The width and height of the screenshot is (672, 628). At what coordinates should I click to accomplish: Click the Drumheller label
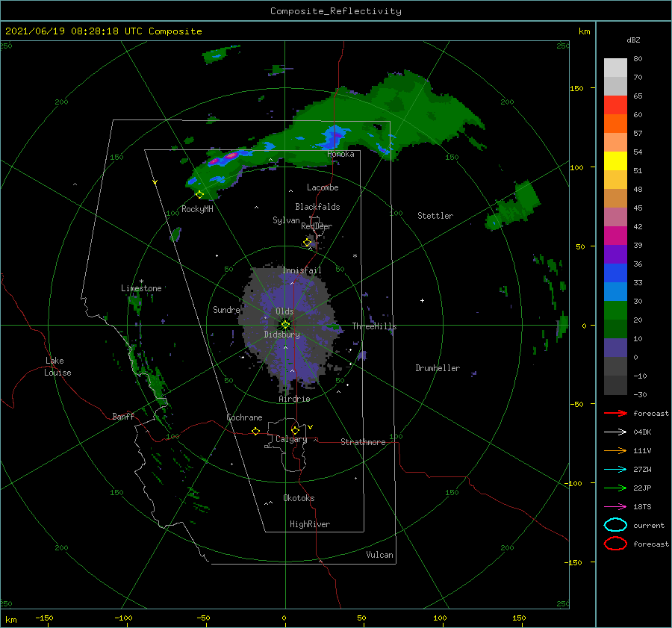point(438,368)
